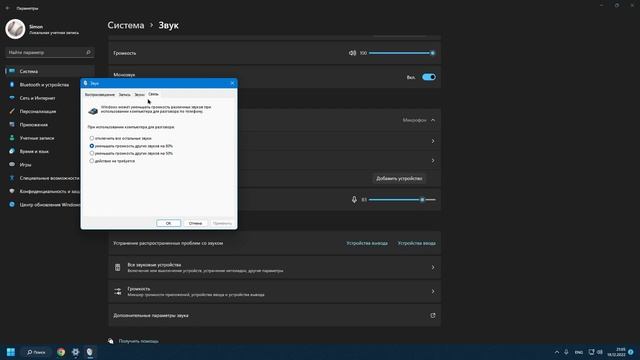Select 'действие не требуется' radio option
Image resolution: width=640 pixels, height=360 pixels.
[x=92, y=161]
